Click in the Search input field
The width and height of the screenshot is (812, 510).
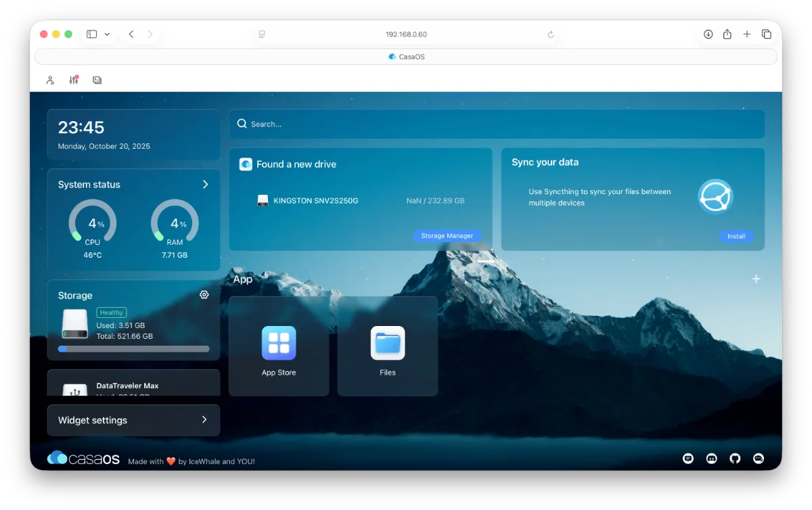click(x=501, y=124)
